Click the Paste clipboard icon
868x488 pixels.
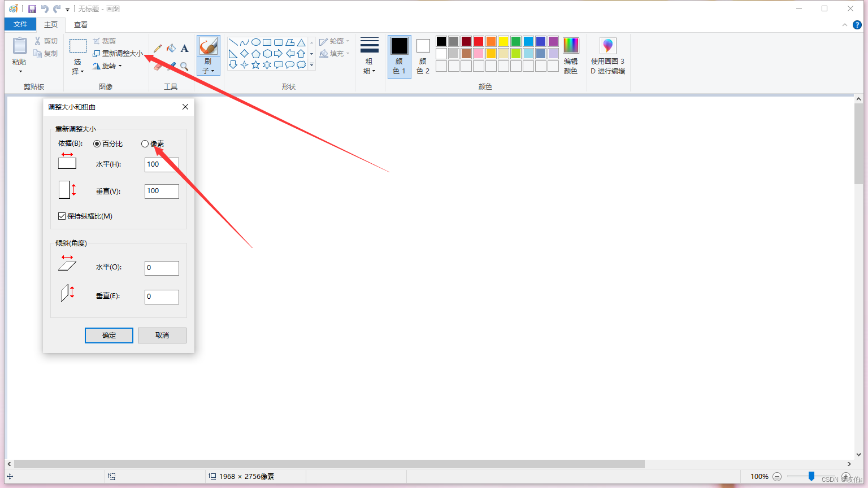click(x=20, y=46)
